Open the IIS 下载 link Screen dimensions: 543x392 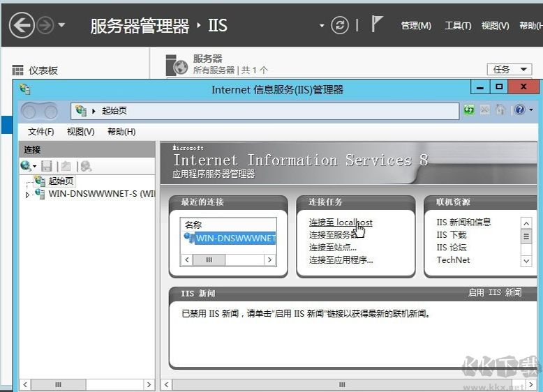tap(452, 235)
